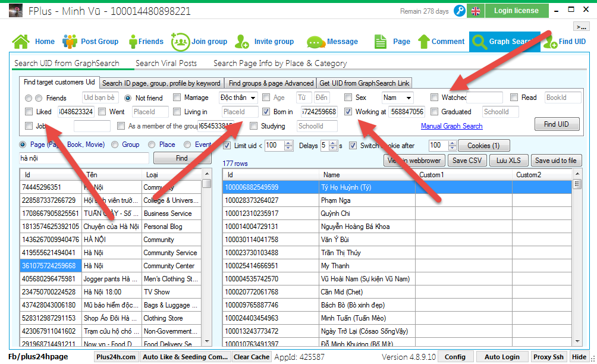This screenshot has width=597, height=364.
Task: Click the Luu XLS button
Action: pos(508,161)
